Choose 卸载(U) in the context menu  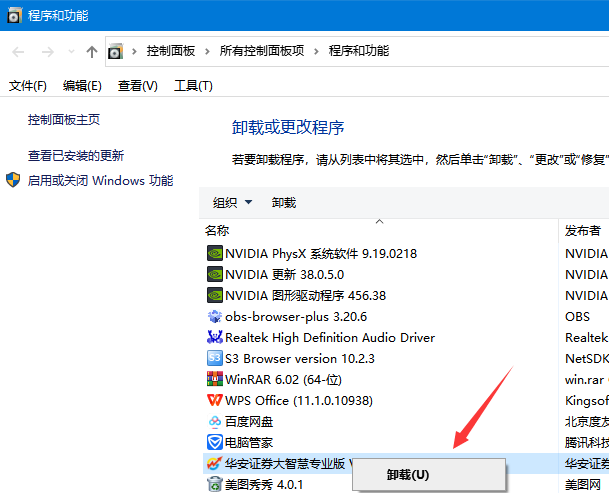pos(429,475)
